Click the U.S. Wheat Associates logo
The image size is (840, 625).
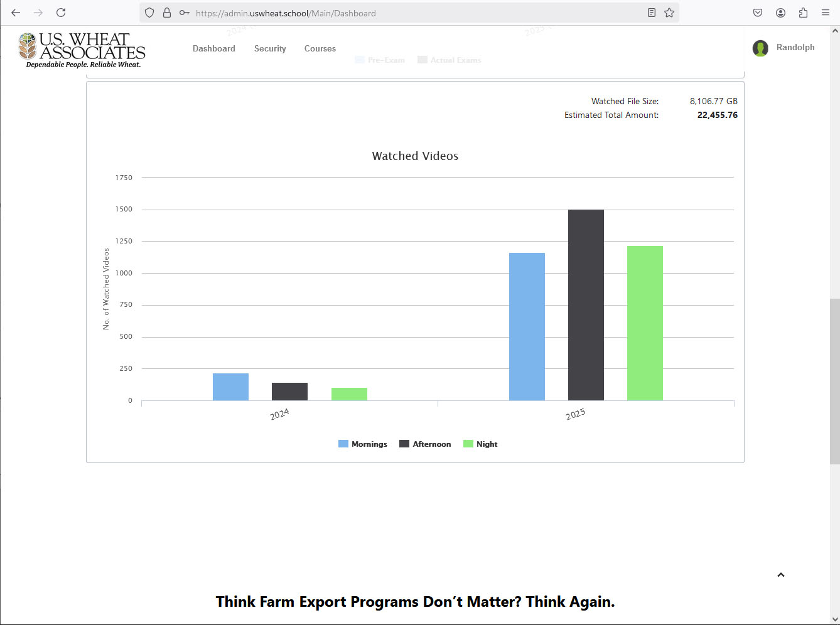(82, 50)
